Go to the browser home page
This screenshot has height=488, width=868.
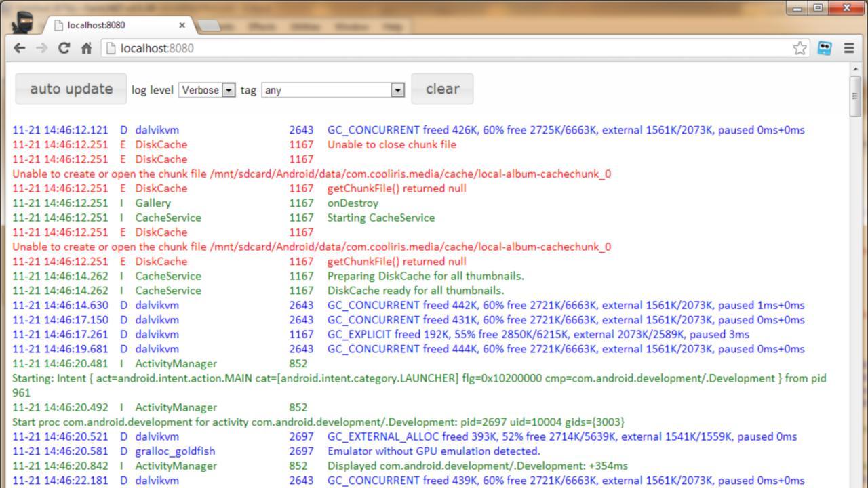tap(86, 48)
